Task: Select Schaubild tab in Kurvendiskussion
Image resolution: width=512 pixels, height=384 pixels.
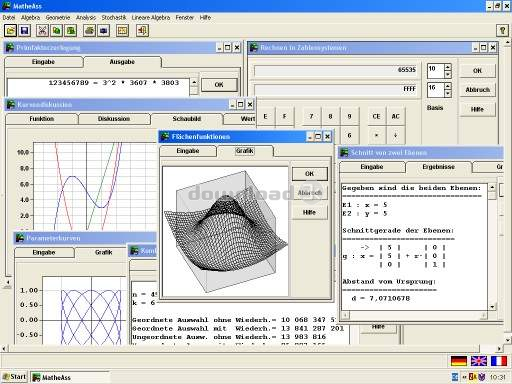Action: [x=186, y=119]
